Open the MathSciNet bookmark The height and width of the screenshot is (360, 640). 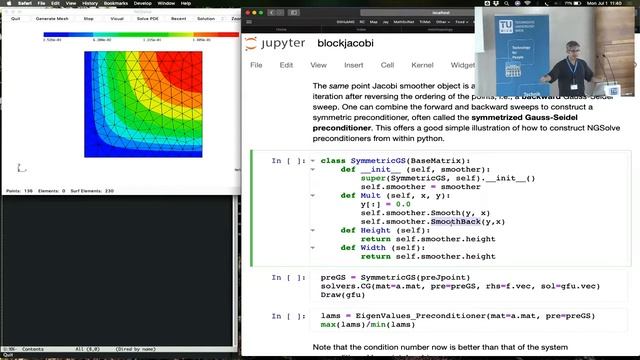pyautogui.click(x=404, y=22)
